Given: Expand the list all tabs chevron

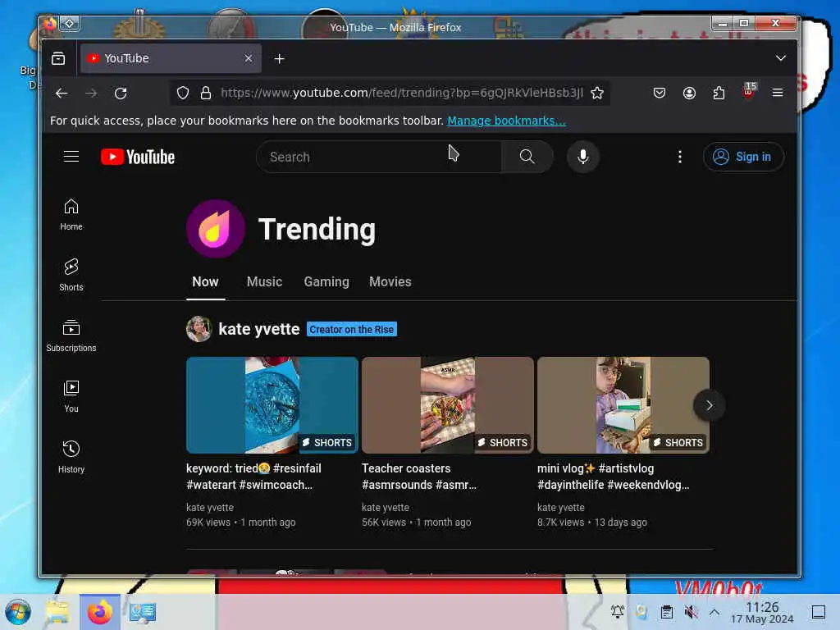Looking at the screenshot, I should tap(781, 58).
